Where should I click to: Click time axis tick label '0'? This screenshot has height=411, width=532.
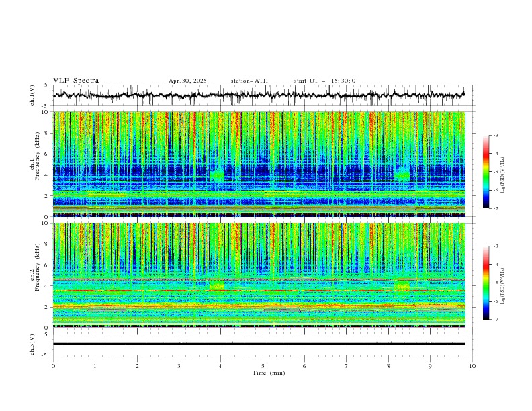pyautogui.click(x=53, y=366)
